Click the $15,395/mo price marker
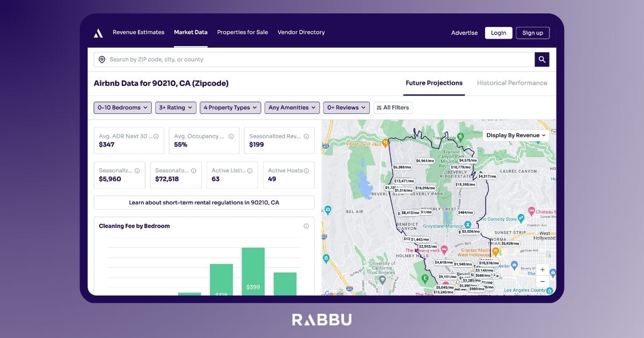This screenshot has width=644, height=338. coord(465,185)
